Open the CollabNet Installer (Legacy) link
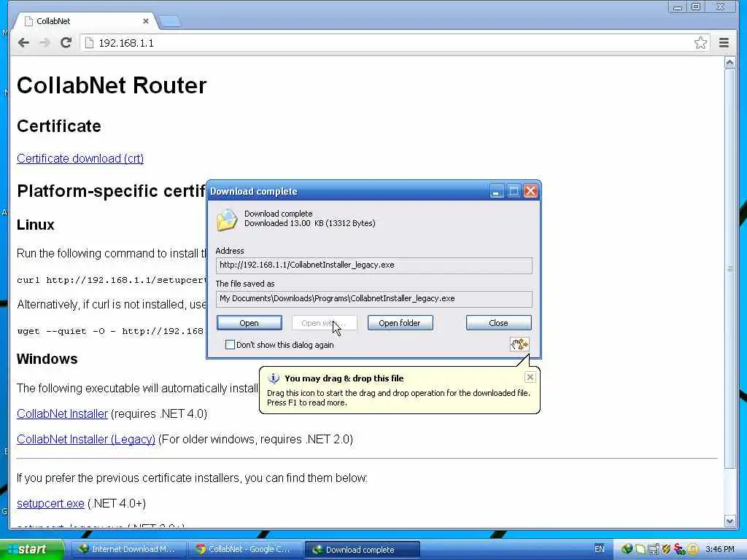This screenshot has height=560, width=747. click(86, 439)
